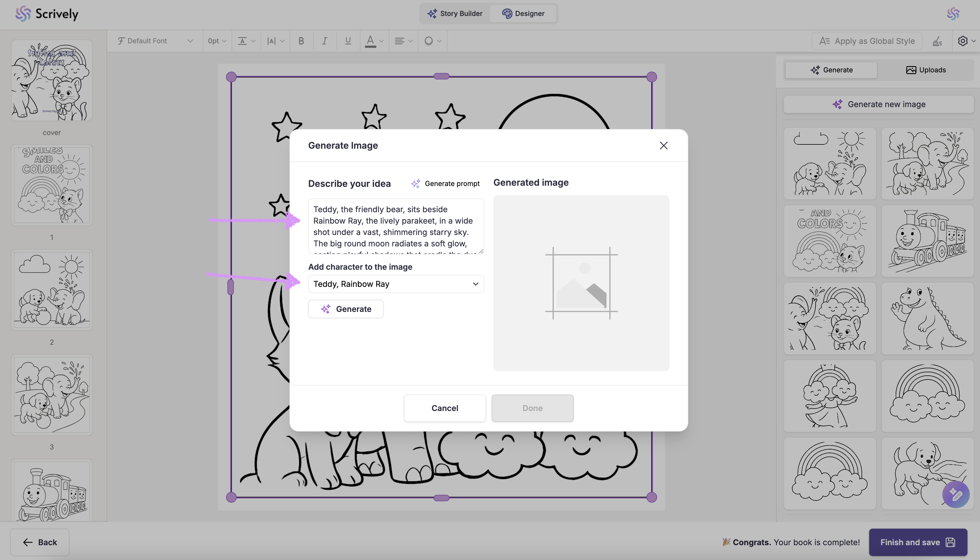Click the floating magic pencil button
980x560 pixels.
pos(955,494)
